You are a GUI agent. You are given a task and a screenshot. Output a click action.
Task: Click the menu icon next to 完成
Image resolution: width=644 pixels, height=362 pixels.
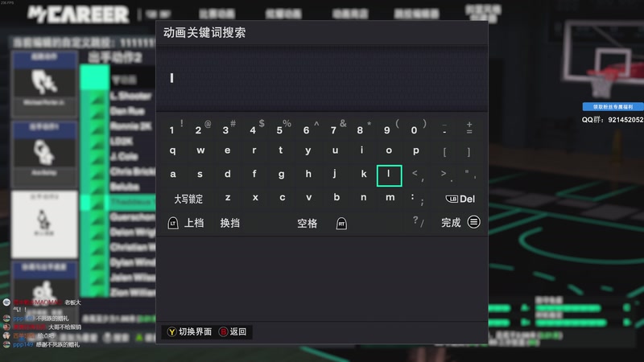click(473, 222)
